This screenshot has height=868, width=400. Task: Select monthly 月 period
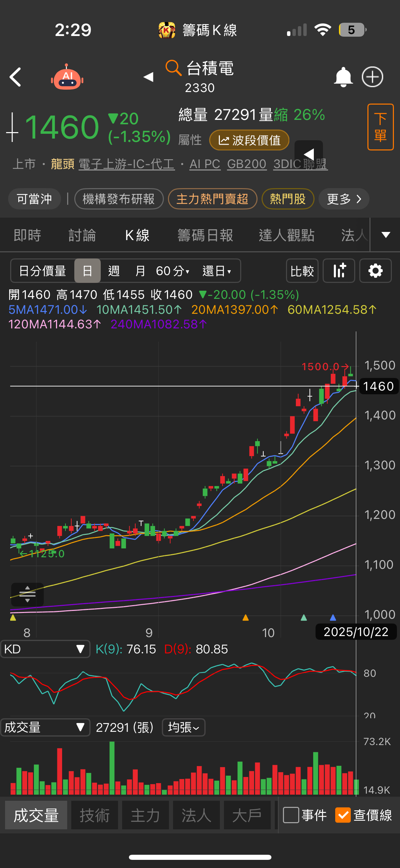(140, 271)
